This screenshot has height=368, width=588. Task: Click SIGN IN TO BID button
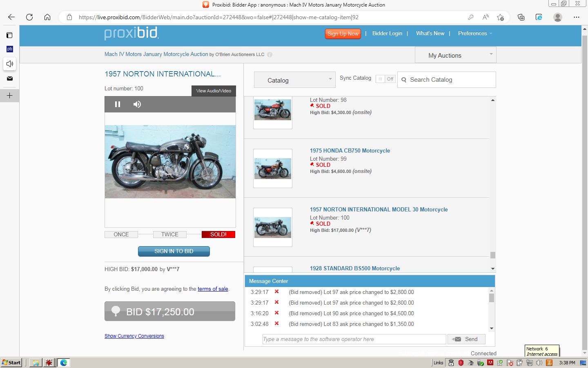pos(174,251)
